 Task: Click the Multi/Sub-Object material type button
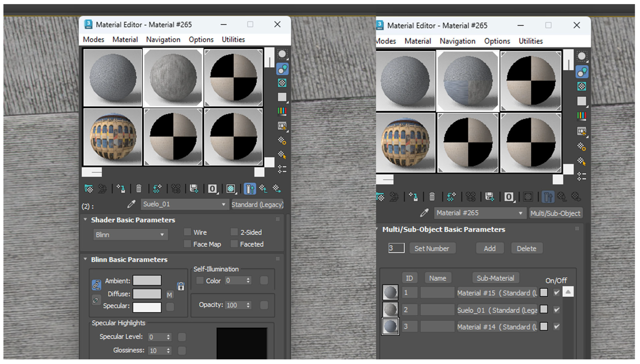point(555,213)
